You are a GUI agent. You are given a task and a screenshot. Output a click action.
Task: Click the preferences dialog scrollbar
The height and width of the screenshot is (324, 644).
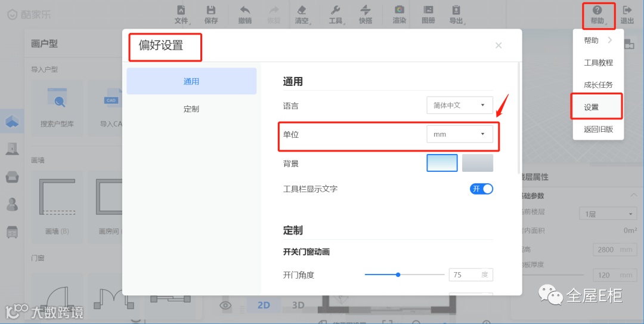(519, 119)
